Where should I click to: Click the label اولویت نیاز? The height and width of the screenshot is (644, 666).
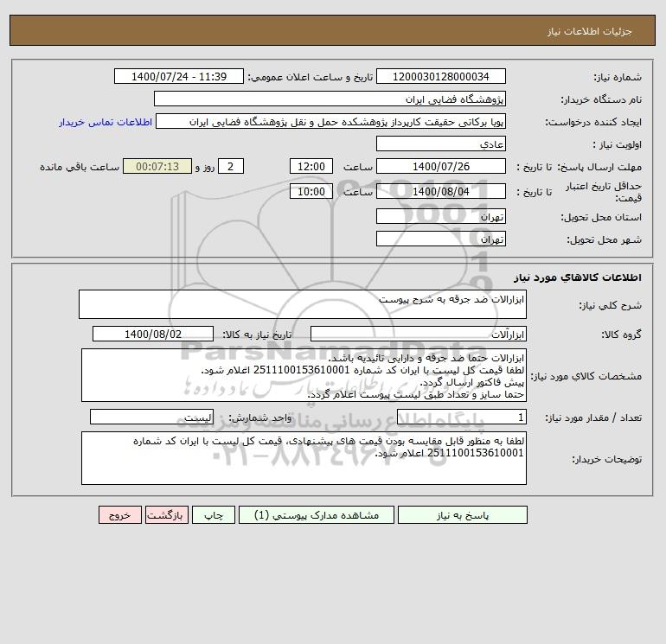coord(618,144)
